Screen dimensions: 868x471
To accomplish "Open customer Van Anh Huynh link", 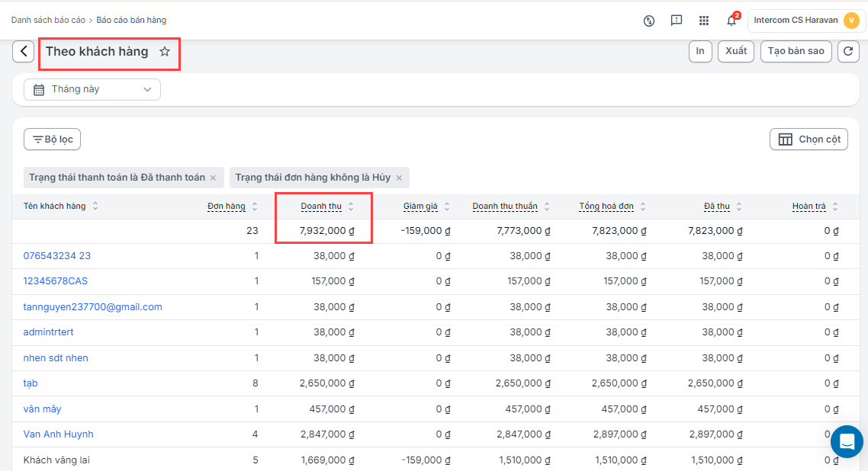I will tap(59, 434).
